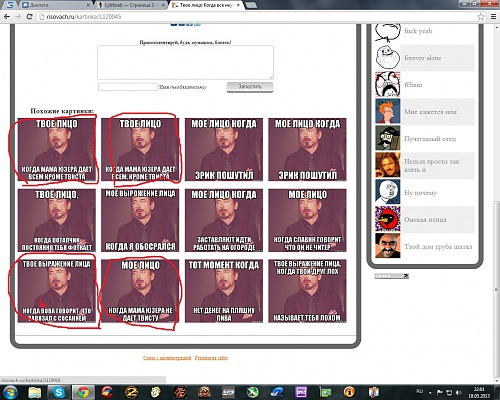Open the Windows Start menu
The width and height of the screenshot is (500, 400).
[10, 392]
